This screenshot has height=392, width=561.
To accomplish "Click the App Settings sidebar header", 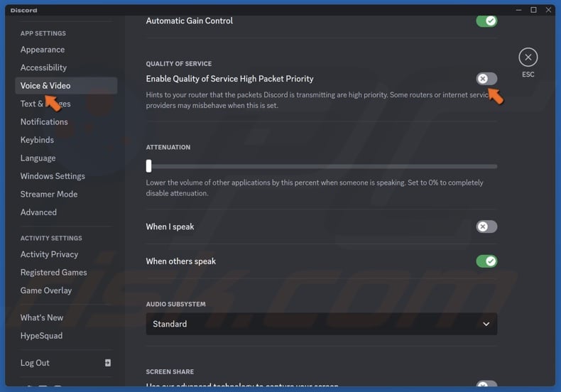I will 43,33.
